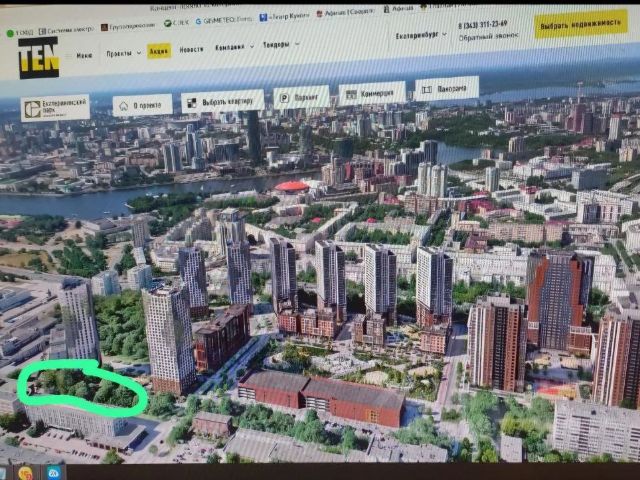Switch to the О проекте tab
The width and height of the screenshot is (640, 480).
pos(142,105)
